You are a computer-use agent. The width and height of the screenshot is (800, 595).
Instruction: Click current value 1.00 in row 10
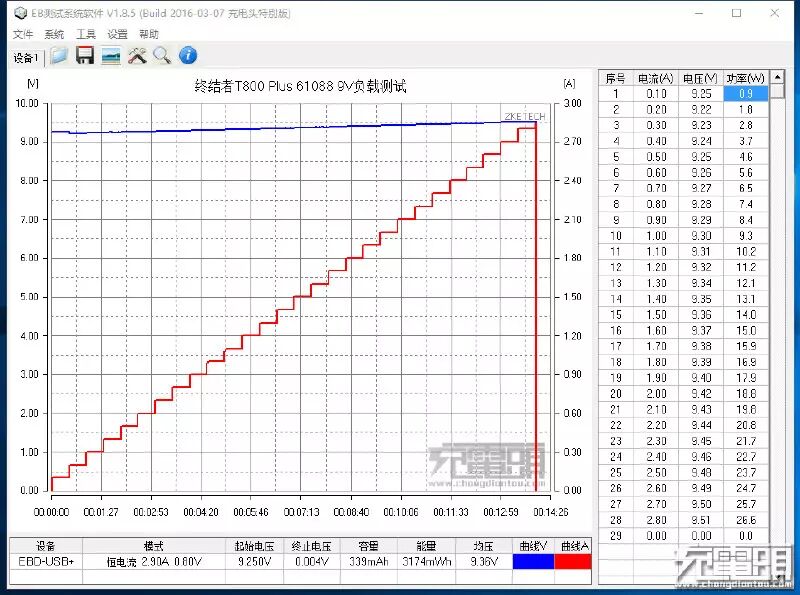[x=656, y=236]
